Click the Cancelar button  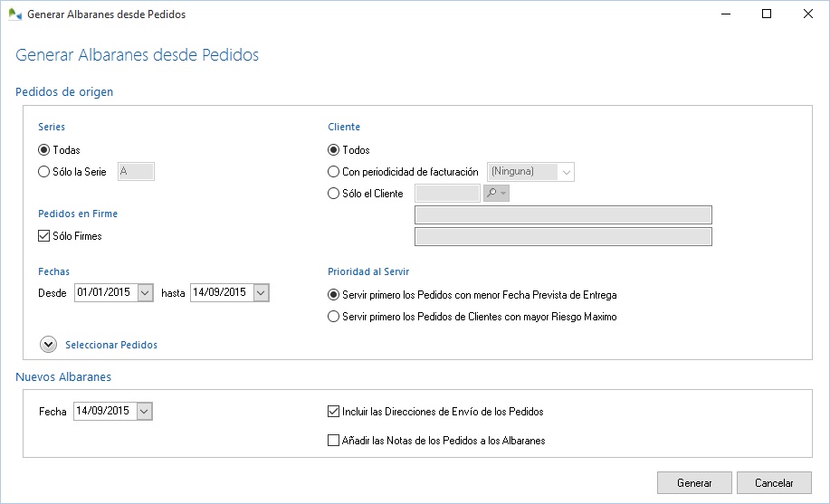pos(774,483)
